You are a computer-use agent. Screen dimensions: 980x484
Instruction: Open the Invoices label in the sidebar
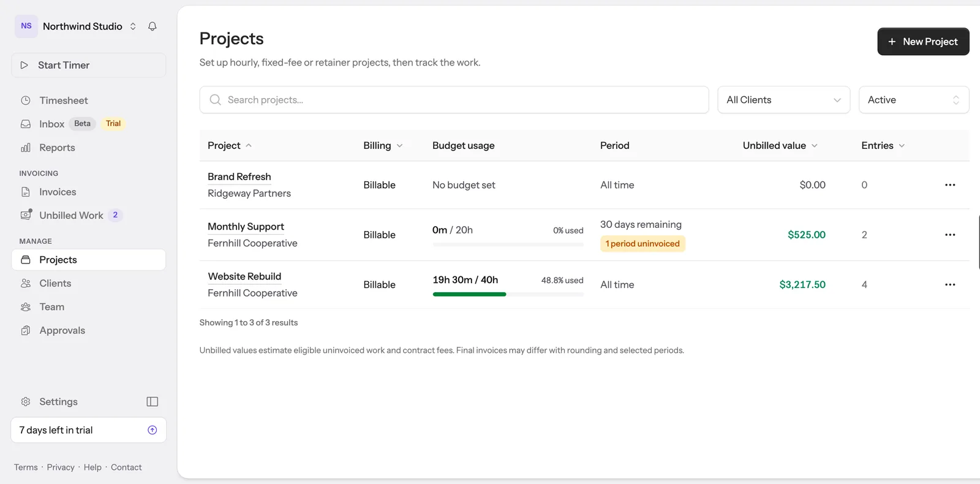(58, 192)
